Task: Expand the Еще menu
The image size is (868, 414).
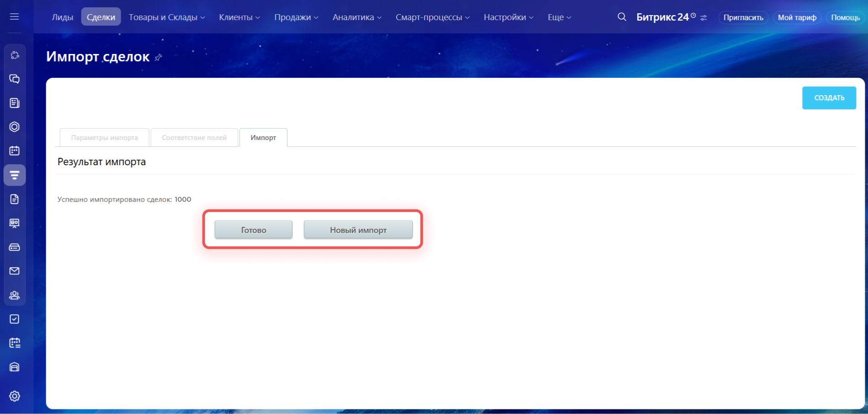Action: [x=559, y=17]
